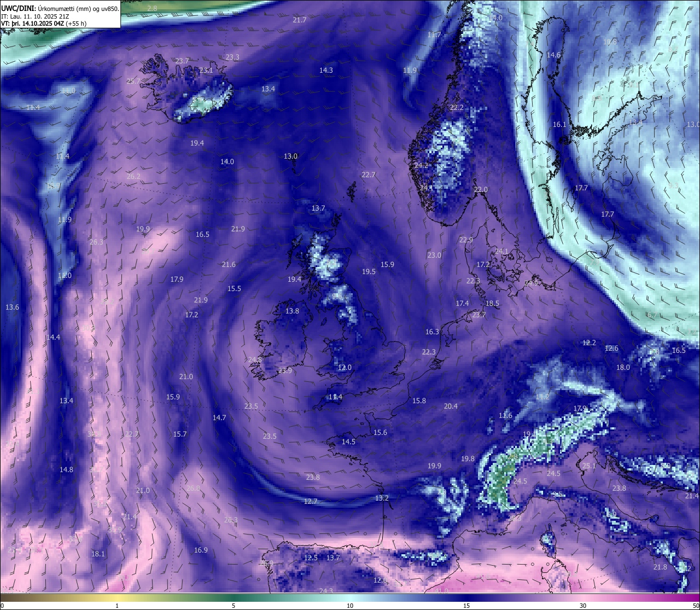Click the value 22.9 over the North Sea

click(x=466, y=240)
